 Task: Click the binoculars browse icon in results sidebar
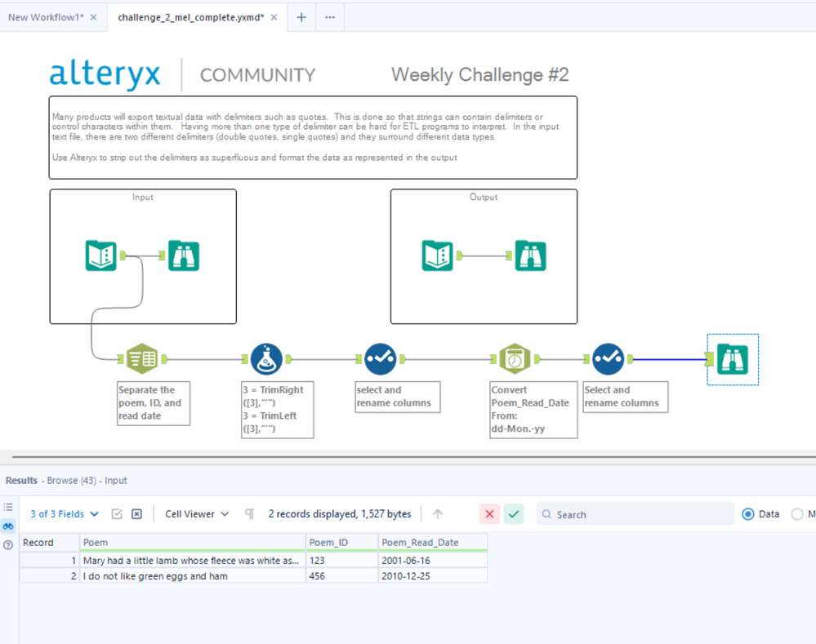coord(8,526)
